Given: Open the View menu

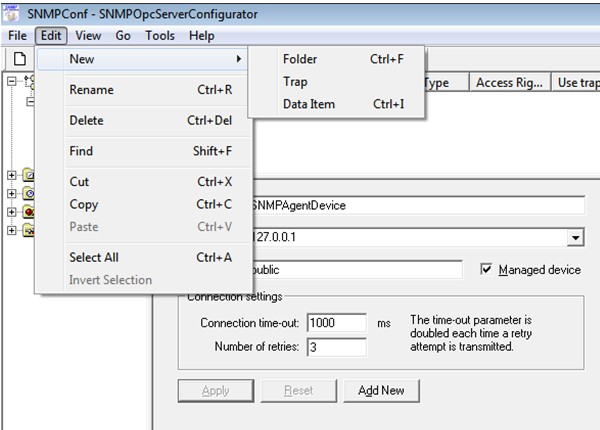Looking at the screenshot, I should (88, 36).
